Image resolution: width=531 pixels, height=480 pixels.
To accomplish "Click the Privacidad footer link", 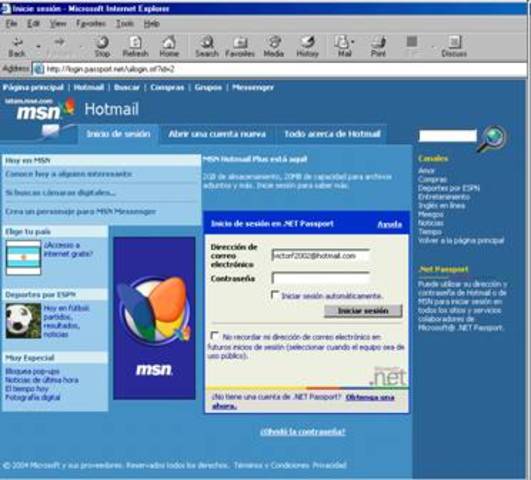I will click(329, 465).
